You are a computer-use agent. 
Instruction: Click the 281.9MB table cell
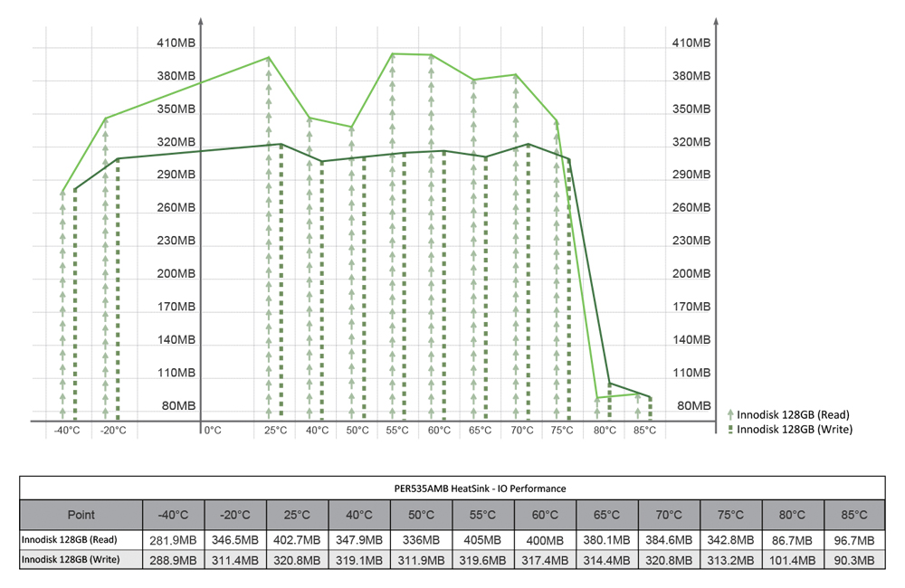pyautogui.click(x=173, y=539)
